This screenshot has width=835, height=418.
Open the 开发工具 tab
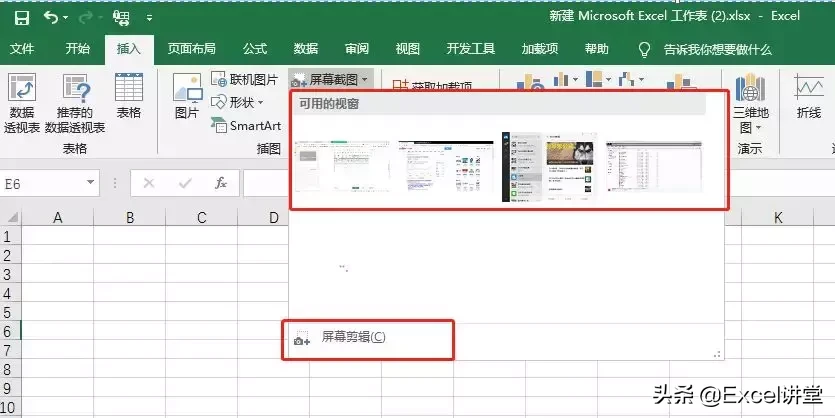[x=471, y=49]
